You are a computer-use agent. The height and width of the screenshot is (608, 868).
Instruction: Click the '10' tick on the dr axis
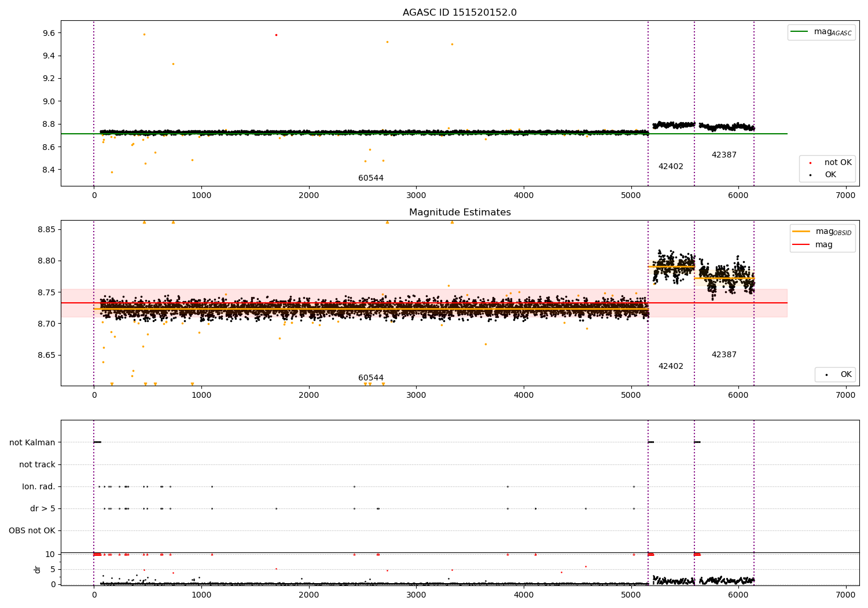coord(50,554)
